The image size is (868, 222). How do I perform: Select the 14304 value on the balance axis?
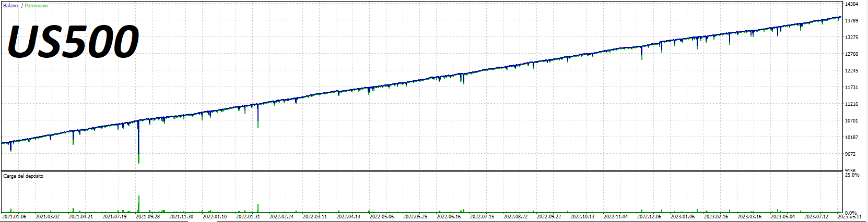[852, 4]
